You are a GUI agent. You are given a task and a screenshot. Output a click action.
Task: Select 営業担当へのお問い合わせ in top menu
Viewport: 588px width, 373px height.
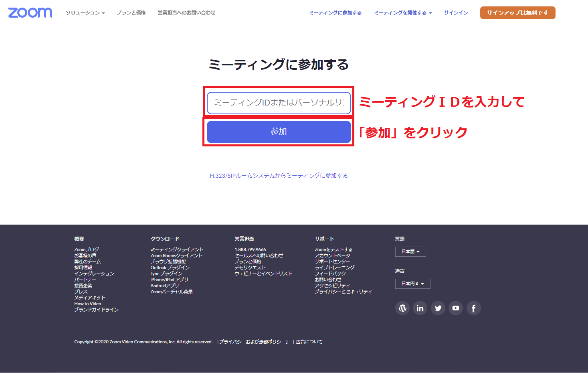186,13
